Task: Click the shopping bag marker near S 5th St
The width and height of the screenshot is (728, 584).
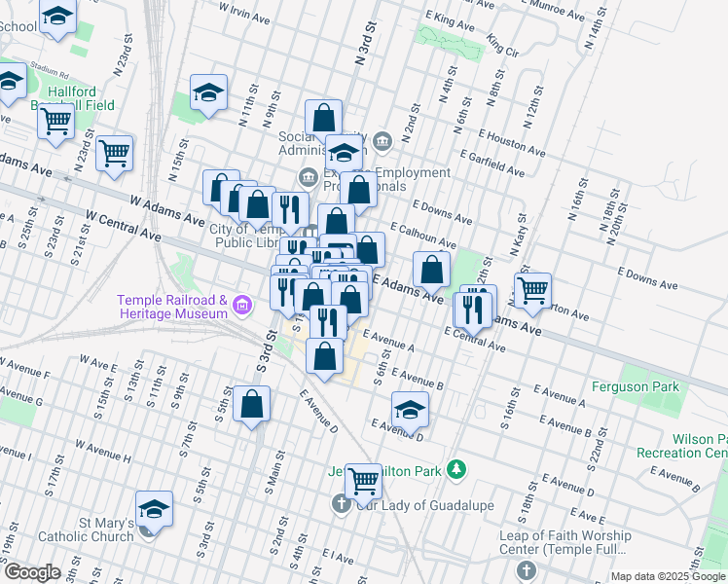Action: click(x=251, y=404)
